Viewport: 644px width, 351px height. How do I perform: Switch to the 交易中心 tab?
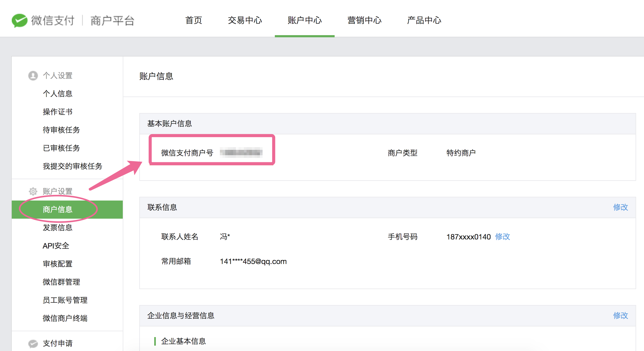245,20
